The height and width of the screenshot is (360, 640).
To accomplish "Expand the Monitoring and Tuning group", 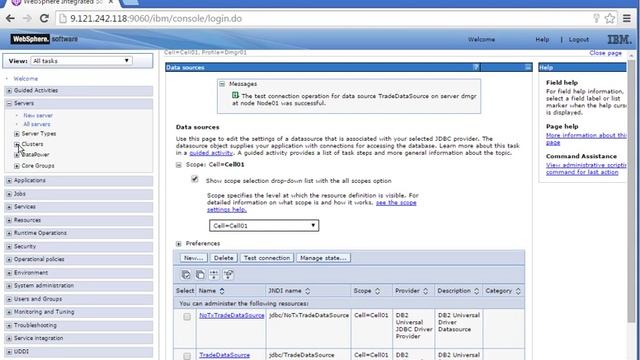I will point(9,313).
